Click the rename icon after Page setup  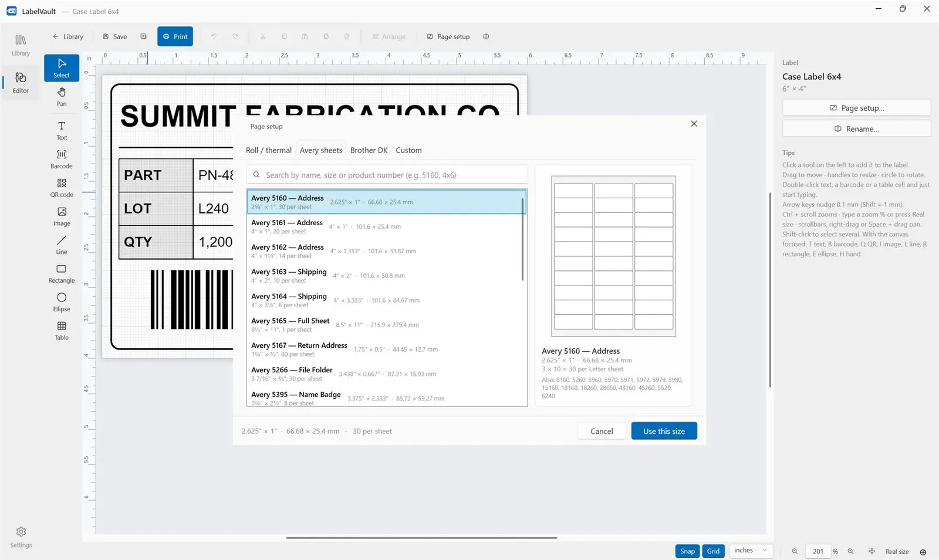click(x=486, y=36)
